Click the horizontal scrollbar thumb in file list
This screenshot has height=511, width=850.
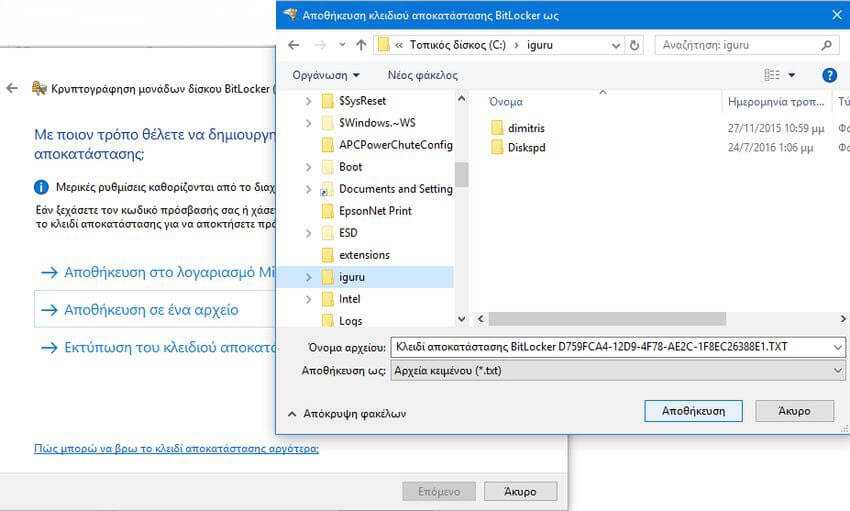coord(607,319)
